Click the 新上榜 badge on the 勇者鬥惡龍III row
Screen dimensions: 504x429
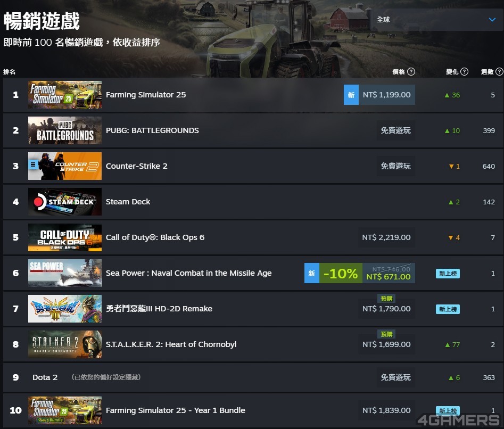(x=448, y=309)
